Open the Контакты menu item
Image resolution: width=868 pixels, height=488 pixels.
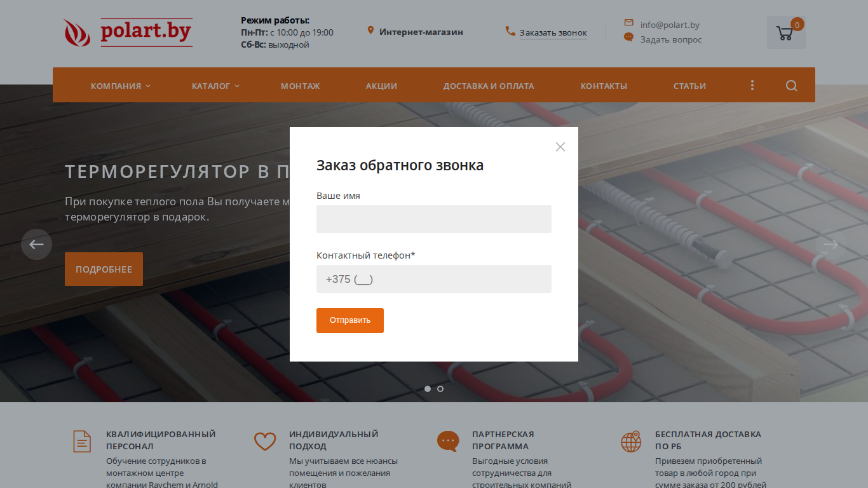click(x=604, y=86)
